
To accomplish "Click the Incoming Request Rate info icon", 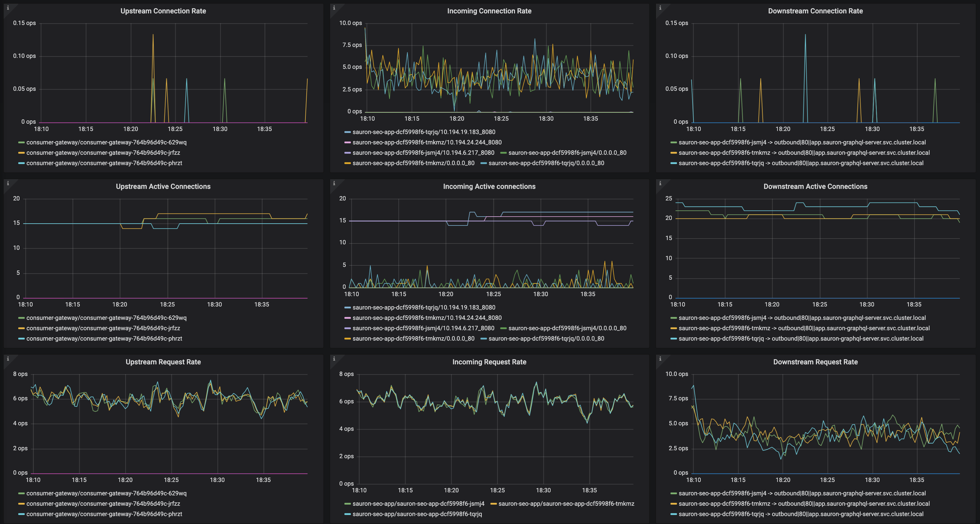I will 334,359.
